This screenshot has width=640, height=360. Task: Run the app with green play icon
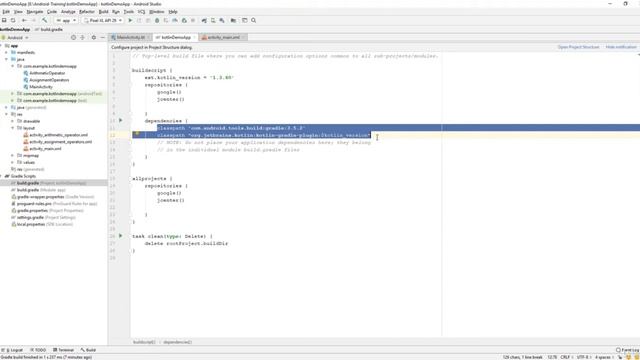[130, 20]
